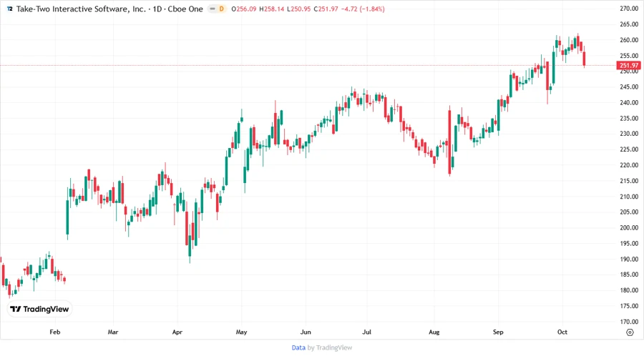
Task: Select the 1D interval label
Action: [157, 9]
